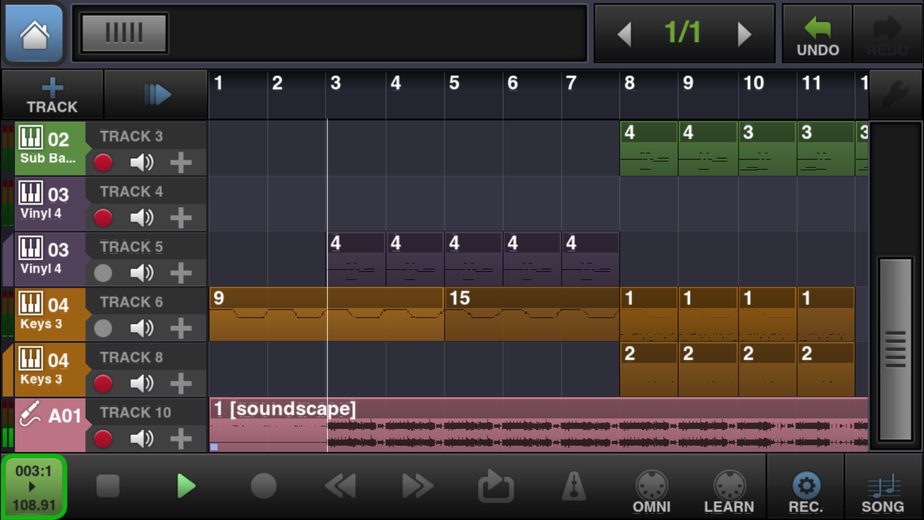Screen dimensions: 924x520
Task: Click the plus on TRACK 10
Action: (x=181, y=439)
